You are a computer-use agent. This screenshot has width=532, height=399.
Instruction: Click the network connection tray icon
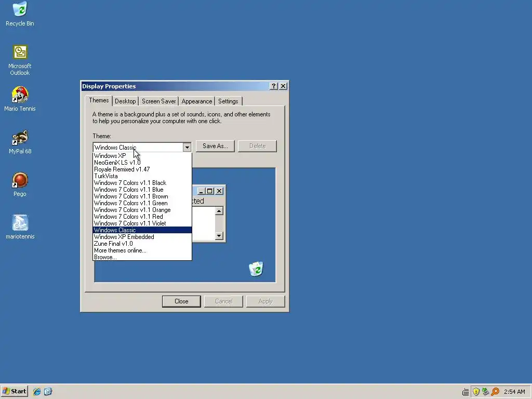(x=486, y=392)
